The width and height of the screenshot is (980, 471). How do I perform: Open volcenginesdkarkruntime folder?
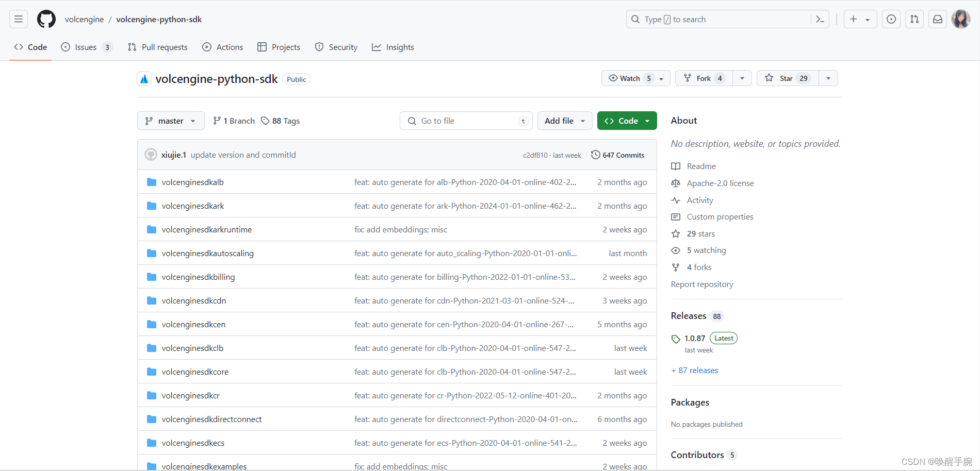click(x=207, y=230)
